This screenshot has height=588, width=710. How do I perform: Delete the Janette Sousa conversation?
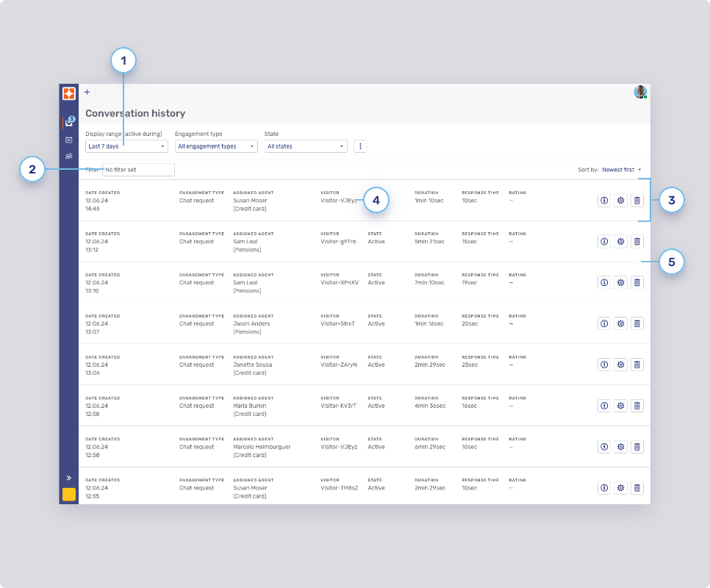[637, 365]
